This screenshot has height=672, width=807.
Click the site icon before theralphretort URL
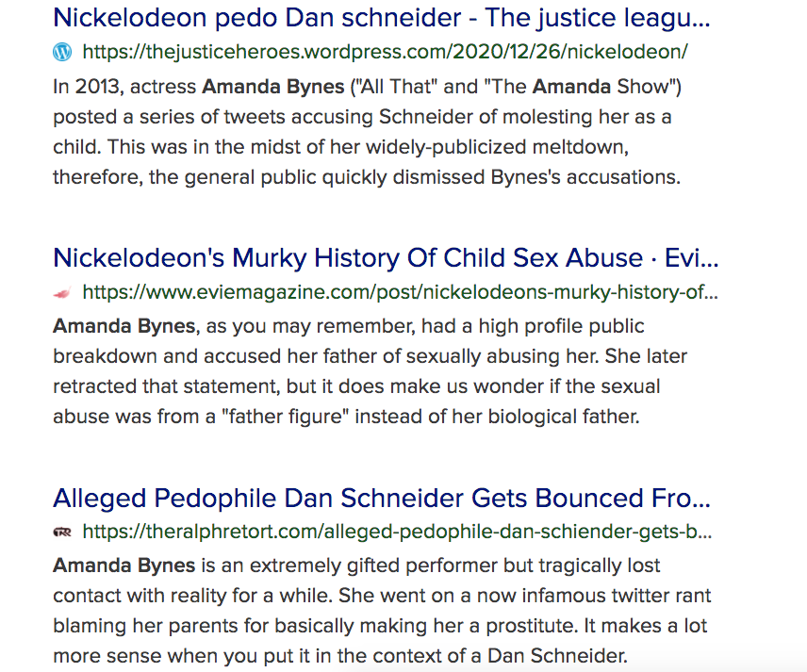click(62, 533)
